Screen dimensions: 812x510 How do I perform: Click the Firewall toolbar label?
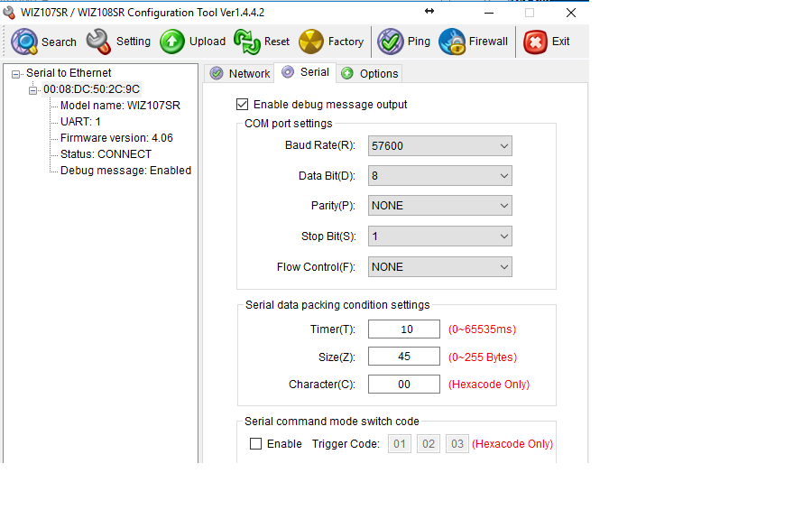[488, 42]
